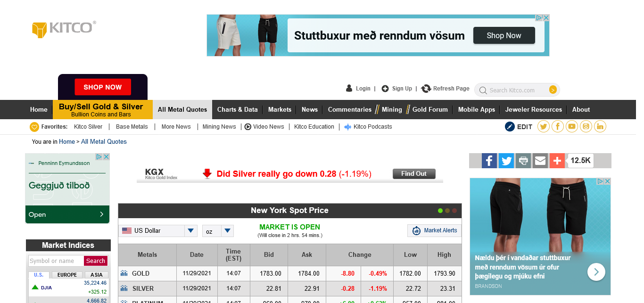This screenshot has height=303, width=644.
Task: Select the middle dot indicator
Action: [447, 211]
